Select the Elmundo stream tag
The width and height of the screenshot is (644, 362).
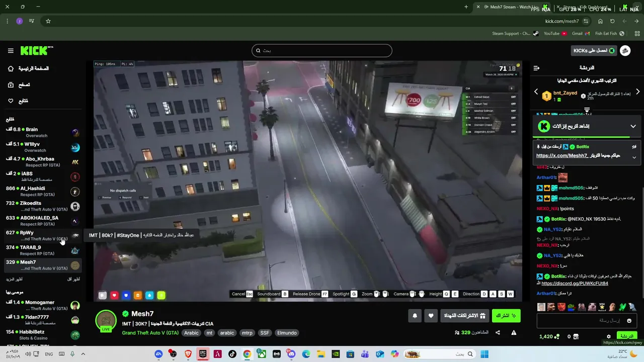click(x=287, y=333)
